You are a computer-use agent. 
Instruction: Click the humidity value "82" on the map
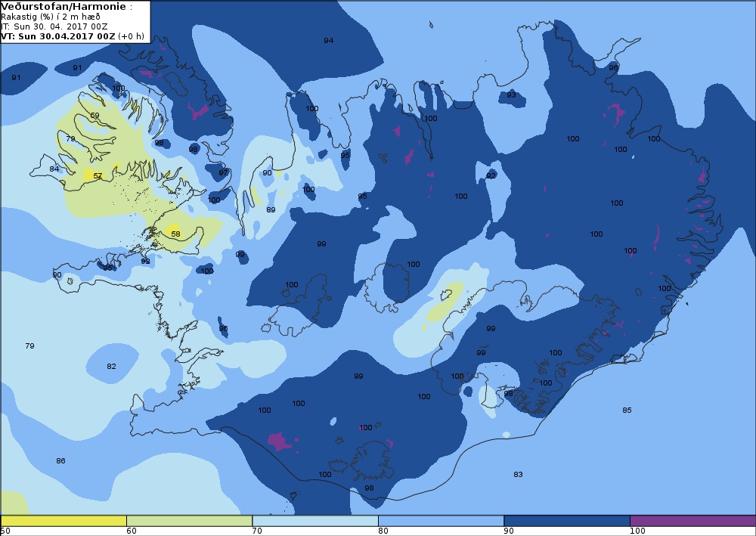111,367
